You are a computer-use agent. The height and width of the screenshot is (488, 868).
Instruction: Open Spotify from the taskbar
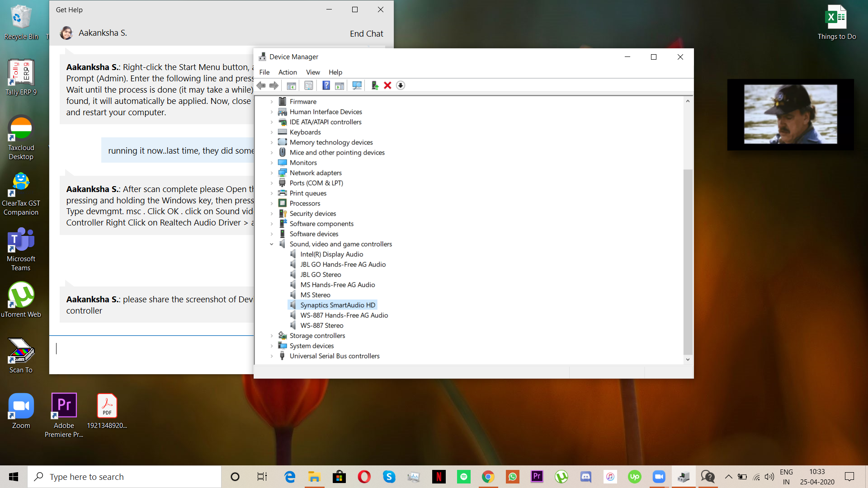pos(463,477)
